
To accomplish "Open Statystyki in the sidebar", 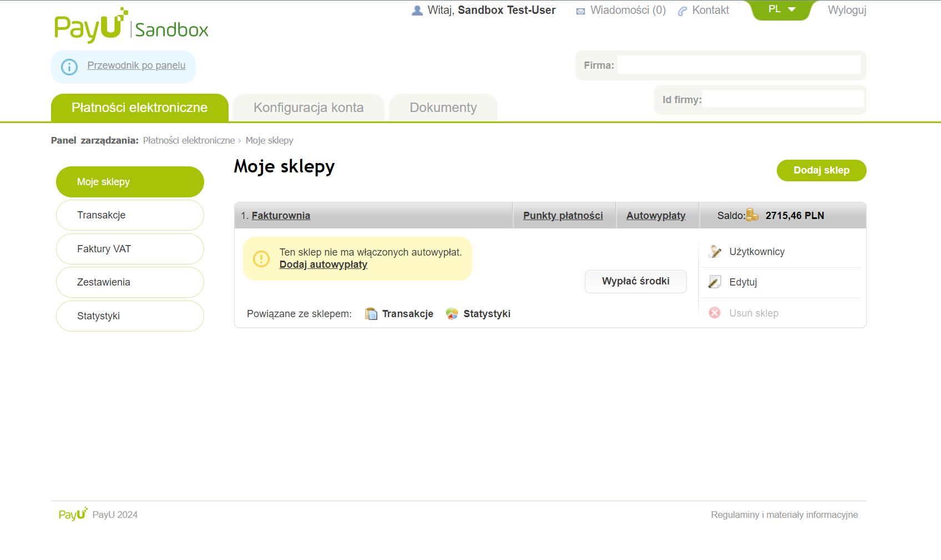I will 130,316.
